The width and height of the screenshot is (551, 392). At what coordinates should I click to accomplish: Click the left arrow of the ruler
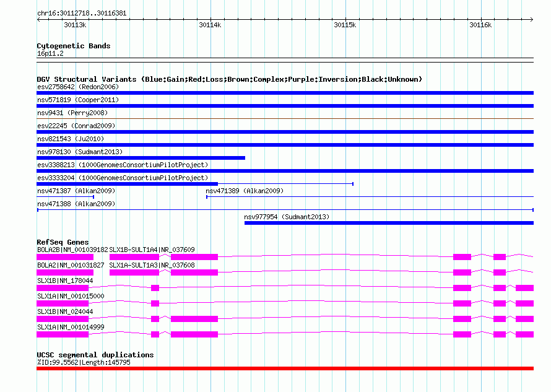pyautogui.click(x=38, y=20)
